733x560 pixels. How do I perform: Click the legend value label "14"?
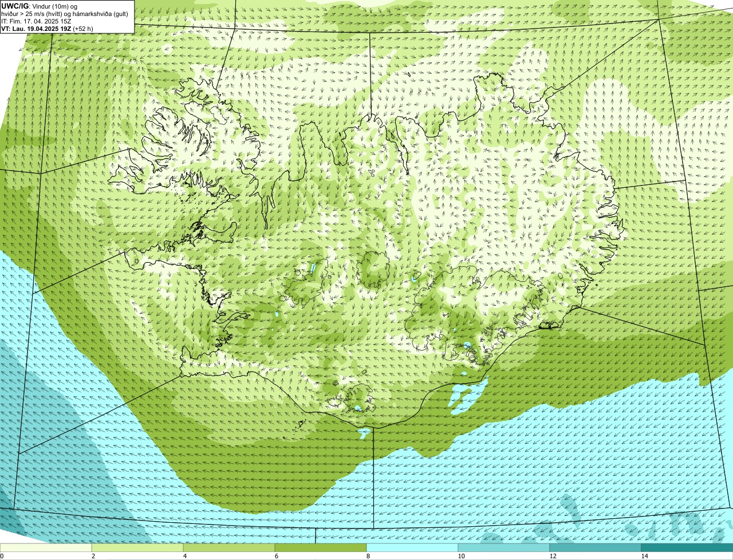(644, 556)
